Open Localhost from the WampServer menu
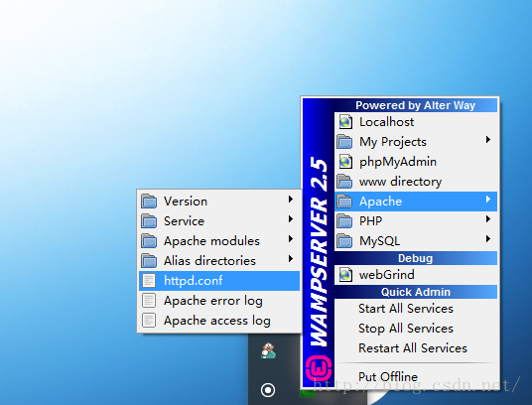This screenshot has width=532, height=405. [416, 122]
